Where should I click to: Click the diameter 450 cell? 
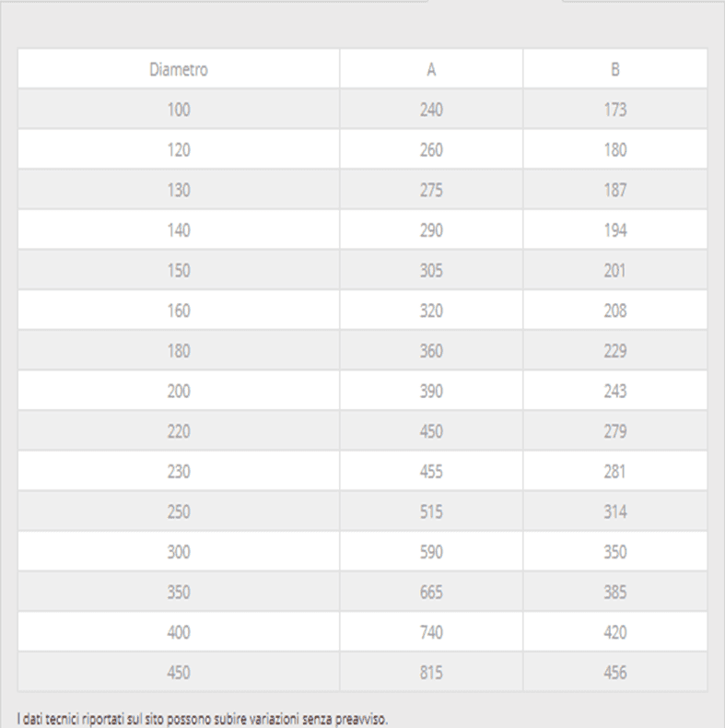179,673
